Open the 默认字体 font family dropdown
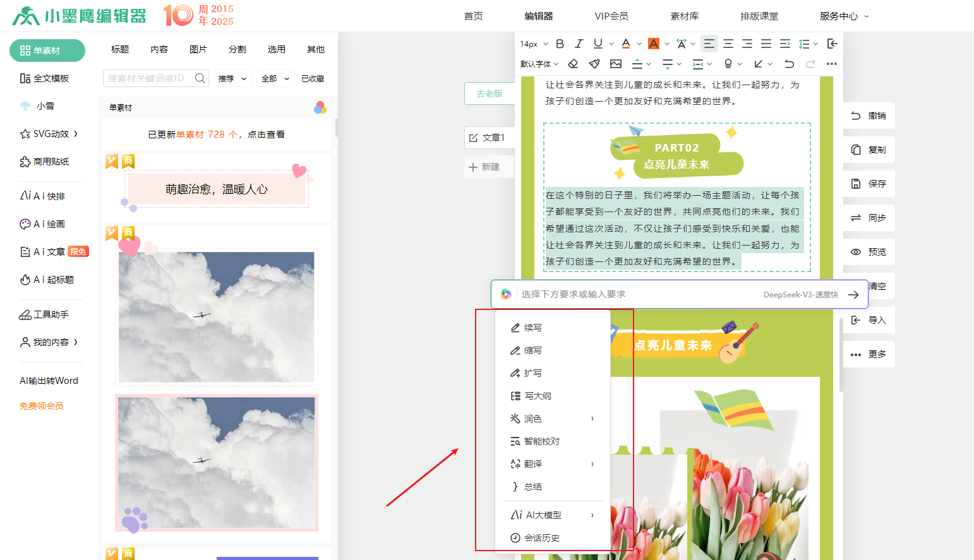Screen dimensions: 974x560 click(539, 64)
